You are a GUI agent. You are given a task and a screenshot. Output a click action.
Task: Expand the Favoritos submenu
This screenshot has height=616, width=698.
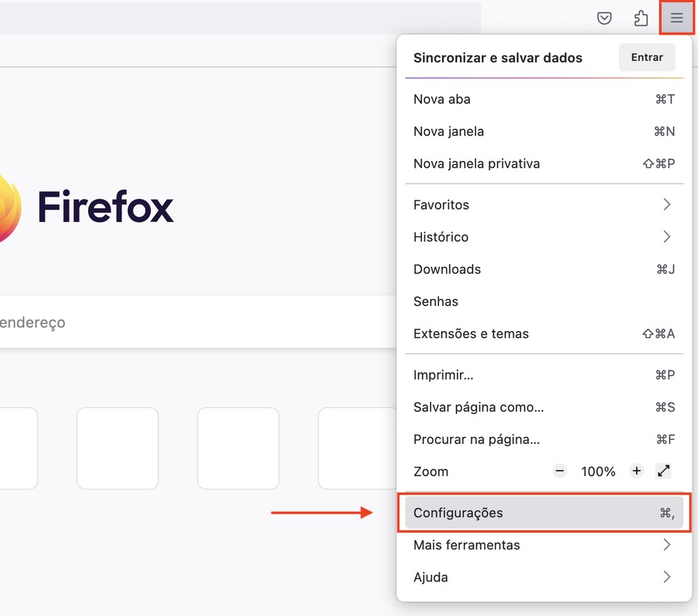(544, 205)
